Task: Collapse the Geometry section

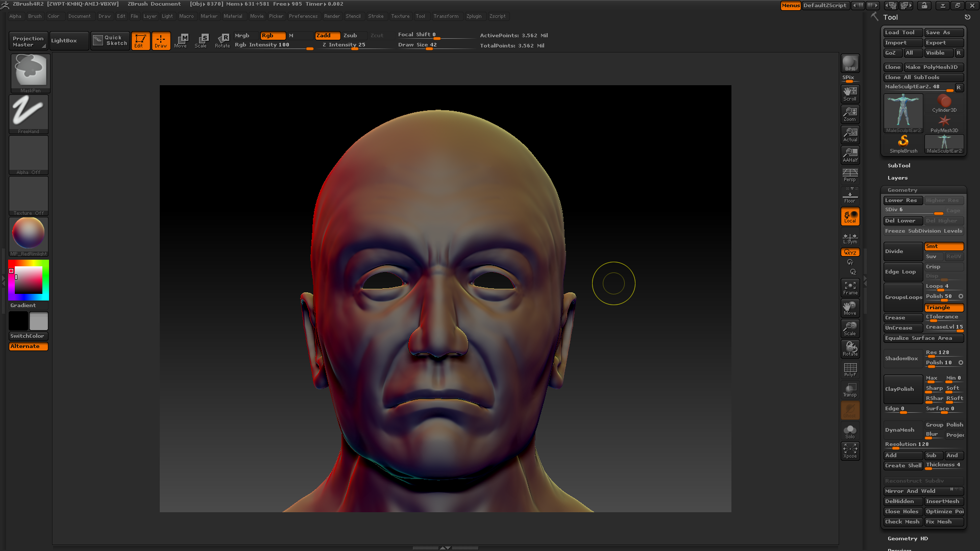Action: [902, 190]
